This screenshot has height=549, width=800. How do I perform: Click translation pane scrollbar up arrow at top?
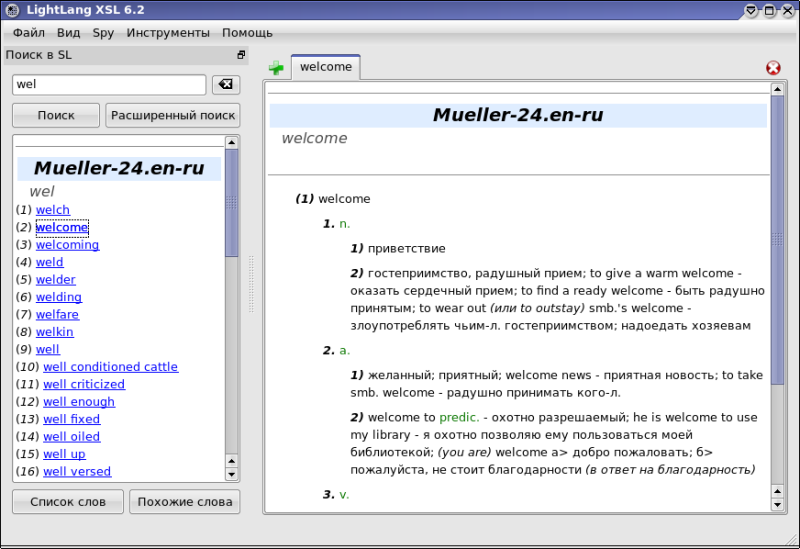point(777,89)
